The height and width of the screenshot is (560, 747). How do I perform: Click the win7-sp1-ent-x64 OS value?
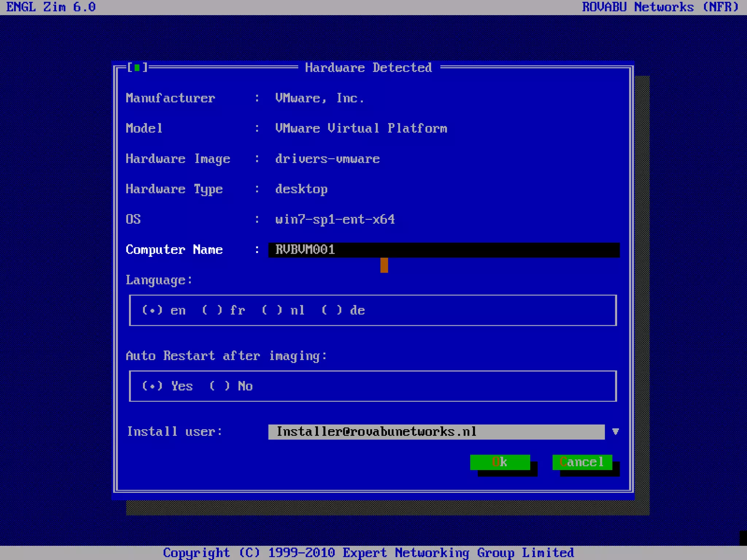tap(335, 219)
